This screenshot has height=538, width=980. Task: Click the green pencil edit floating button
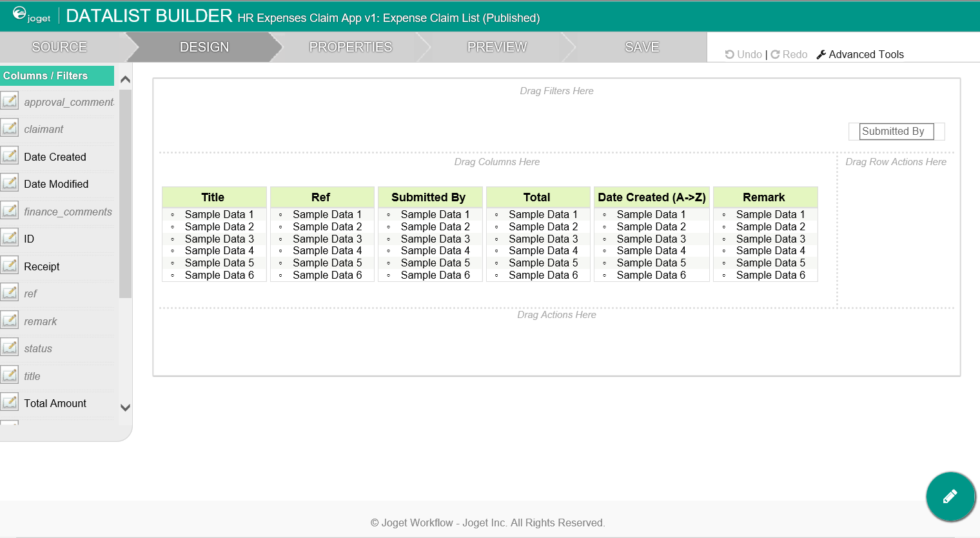click(950, 496)
